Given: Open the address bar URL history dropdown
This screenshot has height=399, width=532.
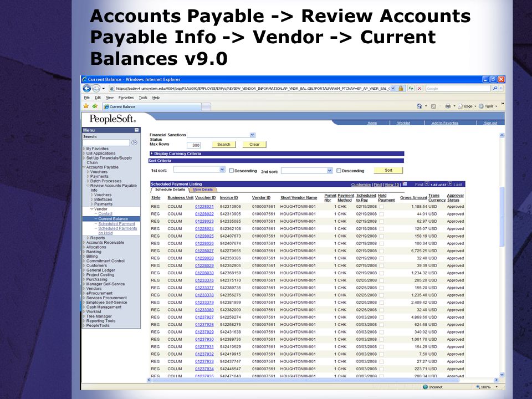Looking at the screenshot, I should pos(393,89).
